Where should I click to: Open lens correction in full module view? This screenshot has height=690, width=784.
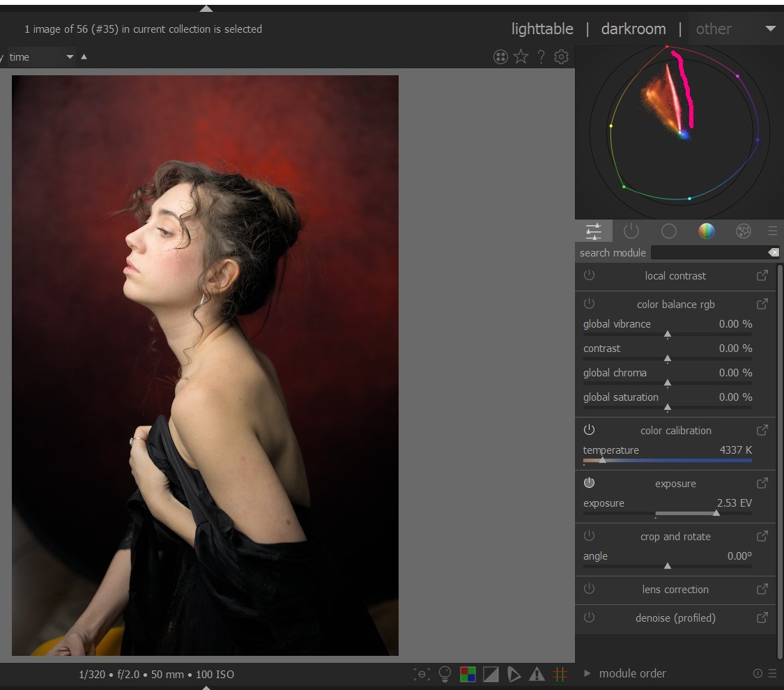(x=762, y=588)
